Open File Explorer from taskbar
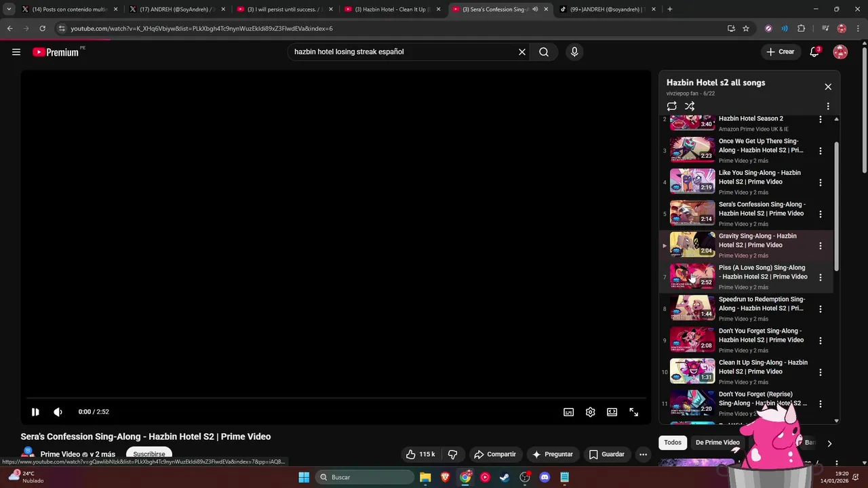 pos(425,477)
